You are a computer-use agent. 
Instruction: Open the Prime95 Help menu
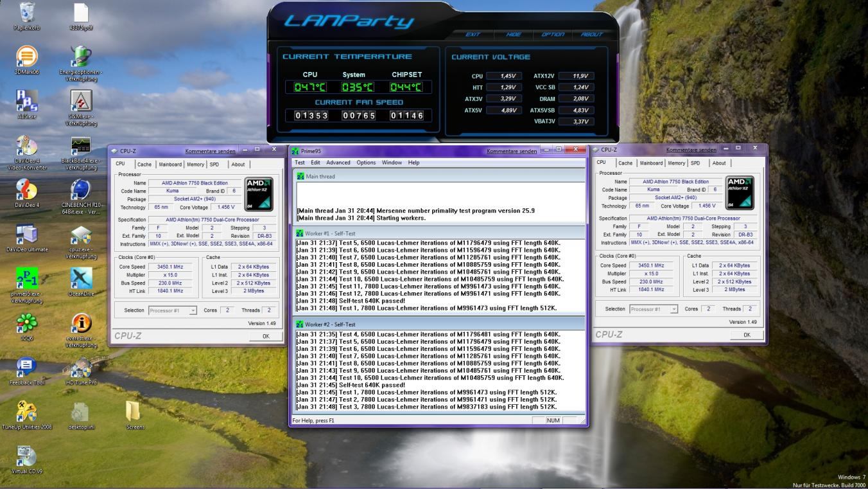[413, 163]
